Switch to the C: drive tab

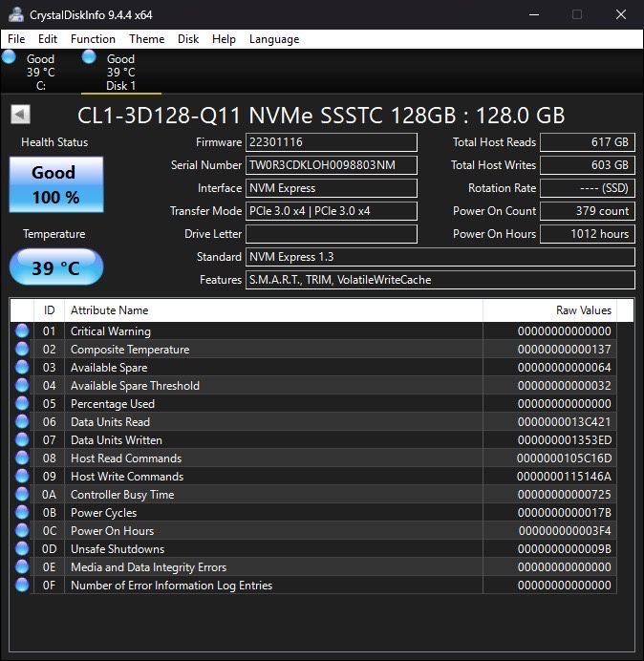40,72
